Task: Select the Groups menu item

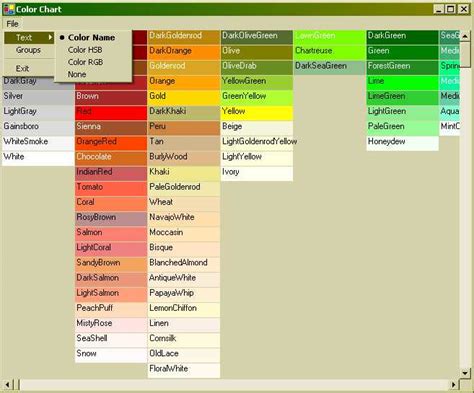Action: coord(28,50)
